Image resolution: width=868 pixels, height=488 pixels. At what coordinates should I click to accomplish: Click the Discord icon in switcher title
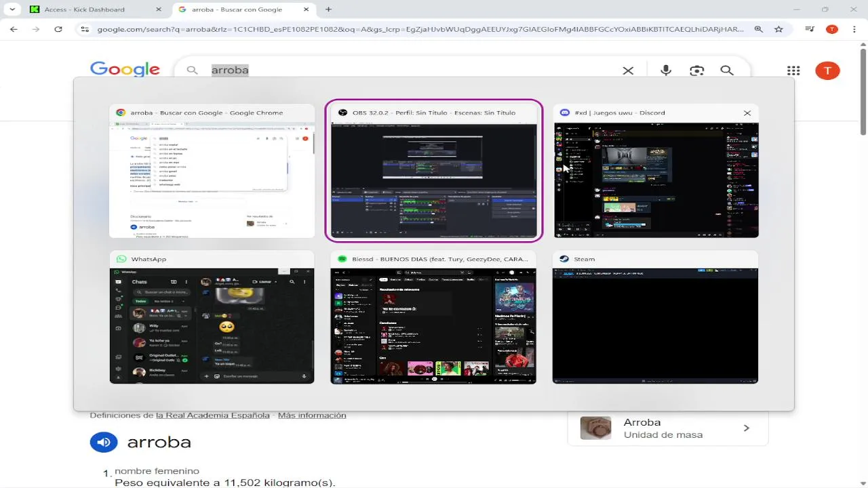pos(564,113)
